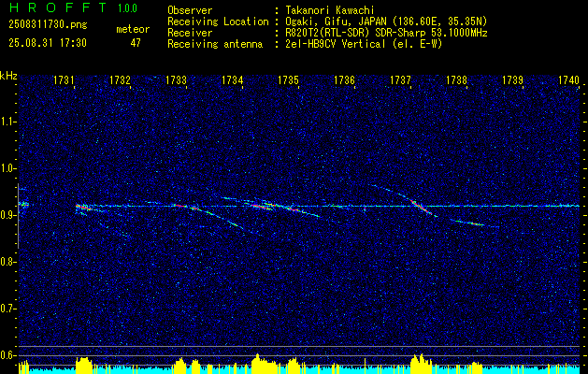Click time marker 1738
The height and width of the screenshot is (374, 588).
[456, 79]
